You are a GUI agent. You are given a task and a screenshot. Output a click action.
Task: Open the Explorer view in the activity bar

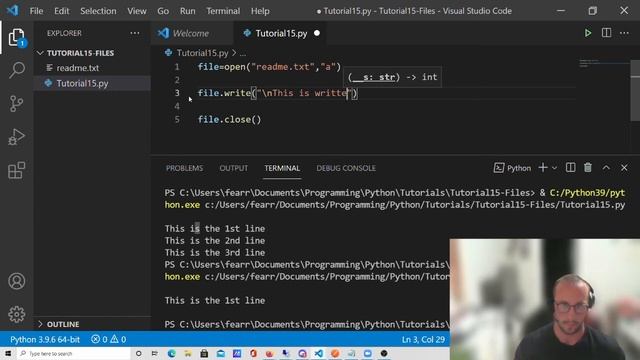pos(17,38)
